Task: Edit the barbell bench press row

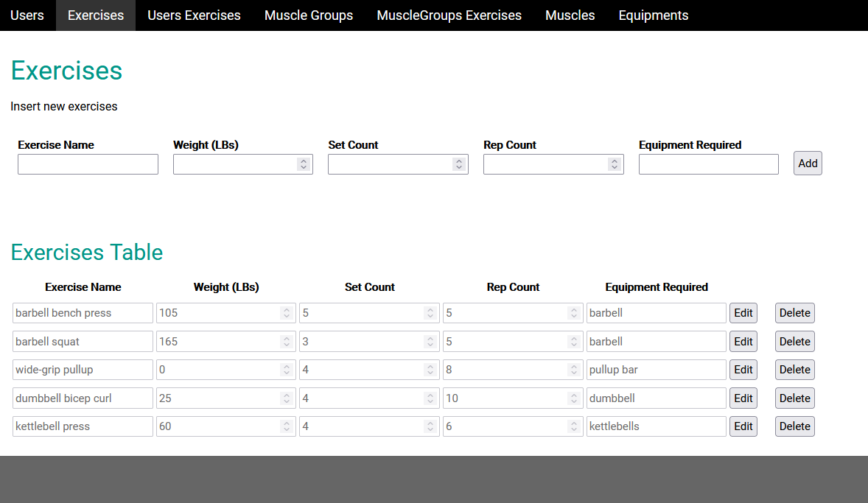Action: 743,313
